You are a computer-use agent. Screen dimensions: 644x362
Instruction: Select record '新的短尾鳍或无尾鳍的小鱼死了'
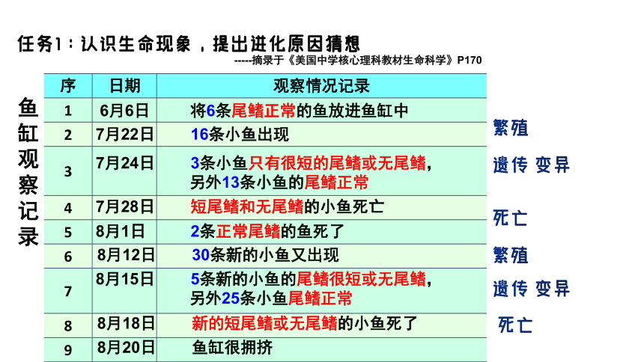pos(305,323)
